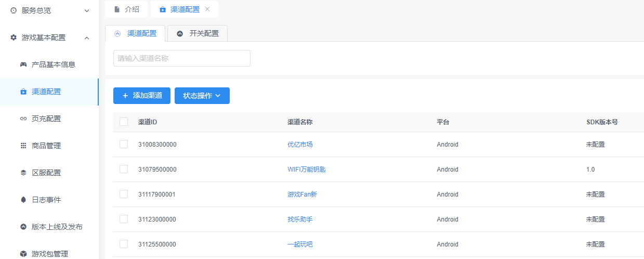Viewport: 644px width, 259px height.
Task: Focus the 请输入渠道名称 search field
Action: (x=181, y=58)
